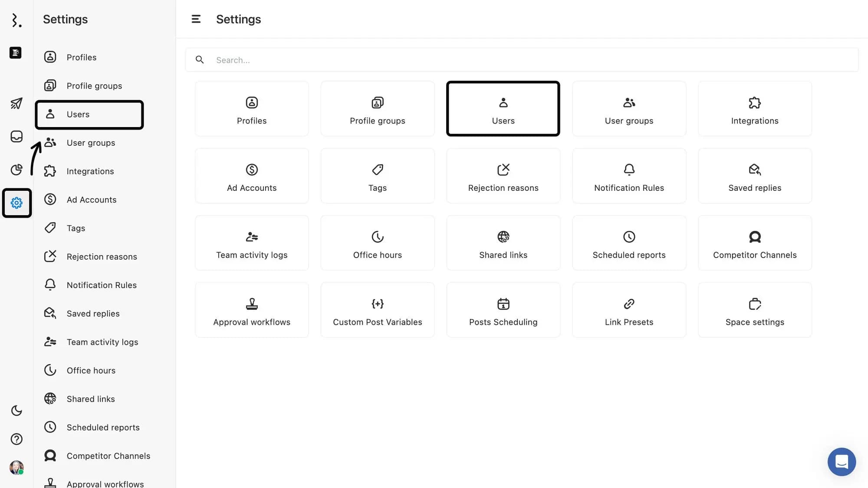Screen dimensions: 868x488
Task: Open the pie chart analytics icon
Action: tap(16, 170)
